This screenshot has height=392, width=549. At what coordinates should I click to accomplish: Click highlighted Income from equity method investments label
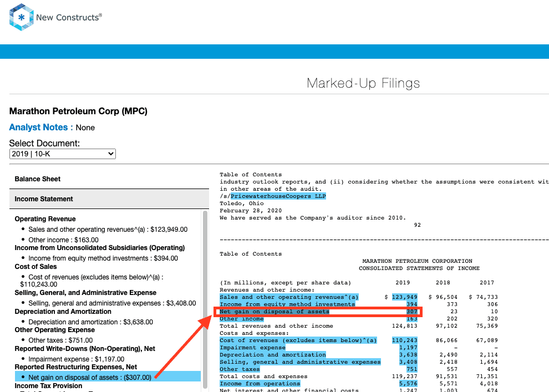click(x=287, y=304)
